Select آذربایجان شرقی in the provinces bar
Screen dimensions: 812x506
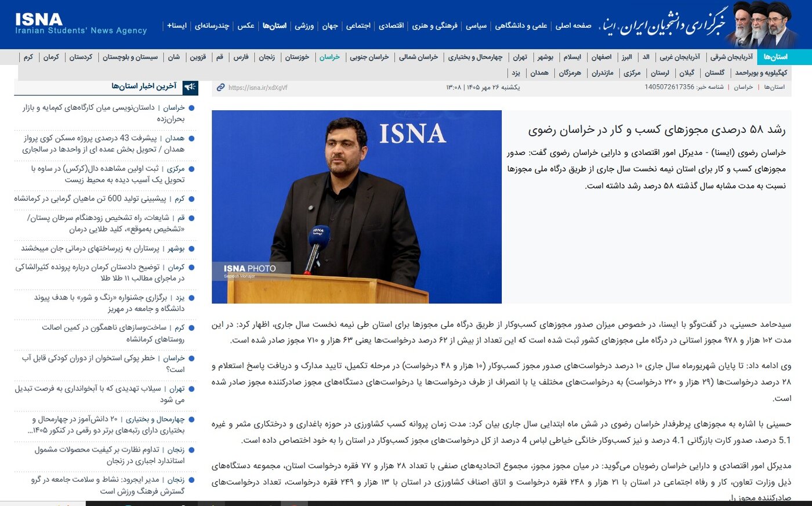[x=732, y=57]
